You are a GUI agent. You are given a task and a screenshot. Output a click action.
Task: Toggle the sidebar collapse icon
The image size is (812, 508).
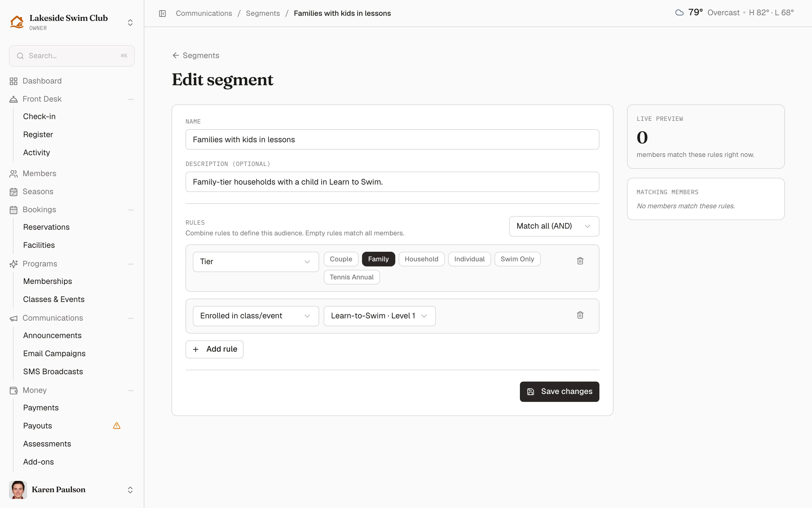tap(162, 14)
